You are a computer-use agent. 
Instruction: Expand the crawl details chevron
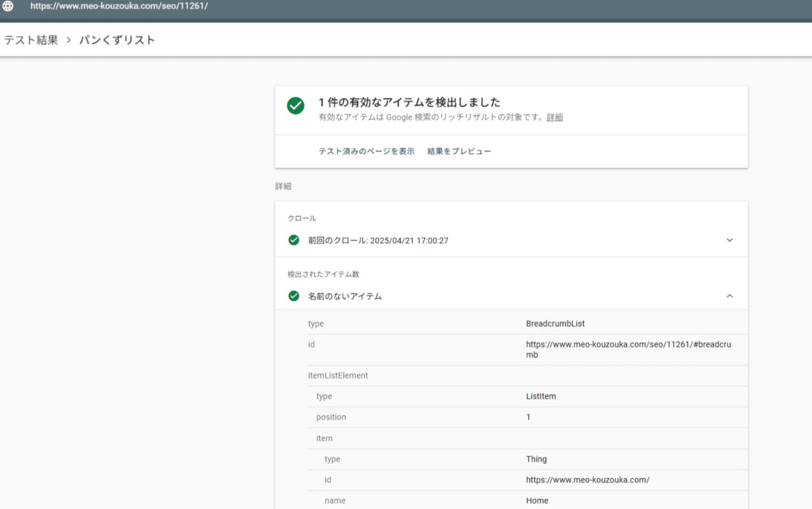[729, 241]
